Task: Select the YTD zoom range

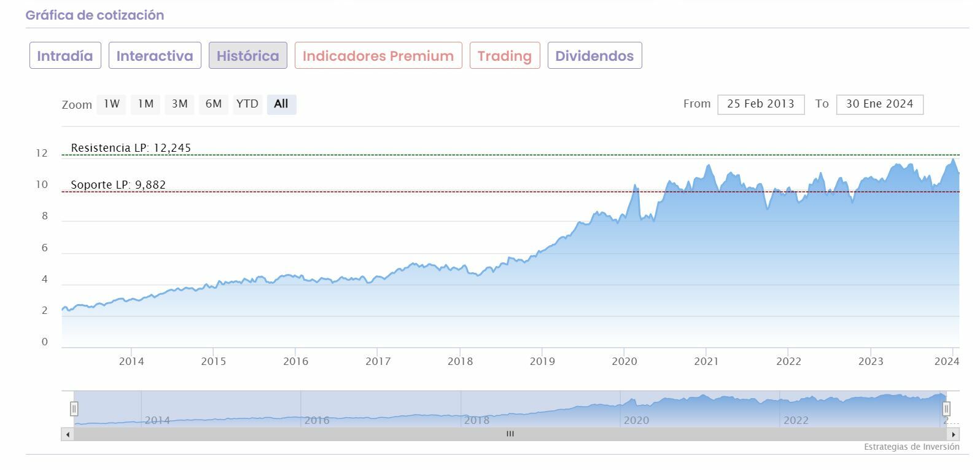Action: tap(247, 104)
